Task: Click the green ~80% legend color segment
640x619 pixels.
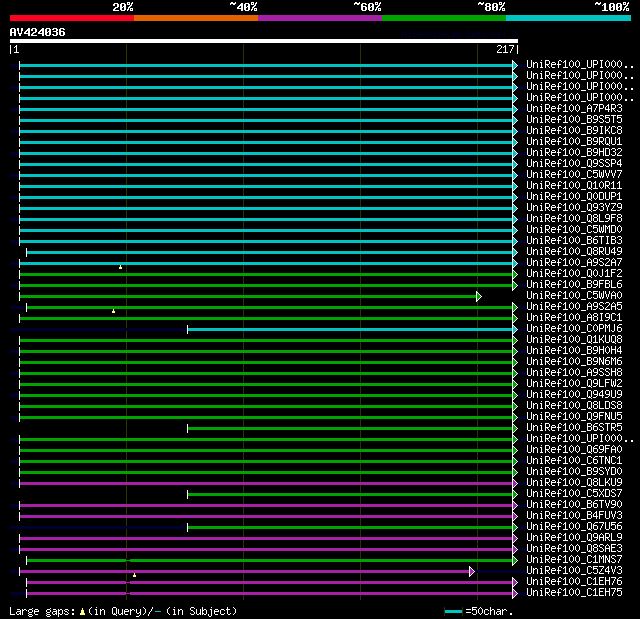Action: [x=444, y=18]
